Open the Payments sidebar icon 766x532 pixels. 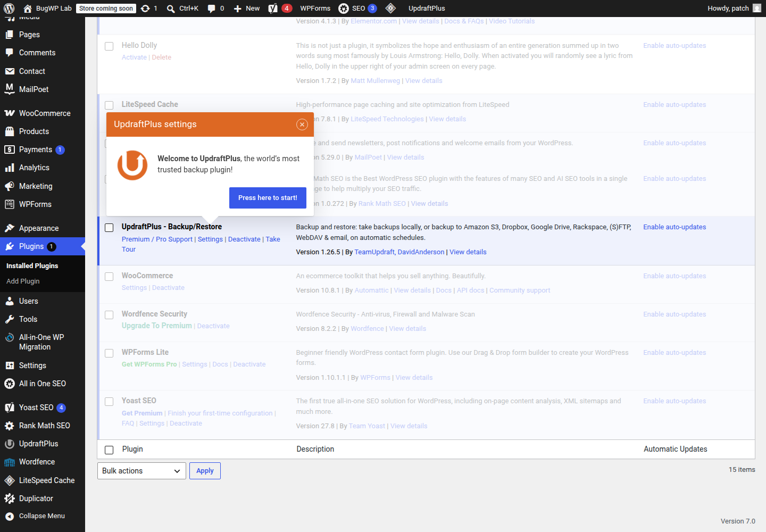pyautogui.click(x=10, y=149)
